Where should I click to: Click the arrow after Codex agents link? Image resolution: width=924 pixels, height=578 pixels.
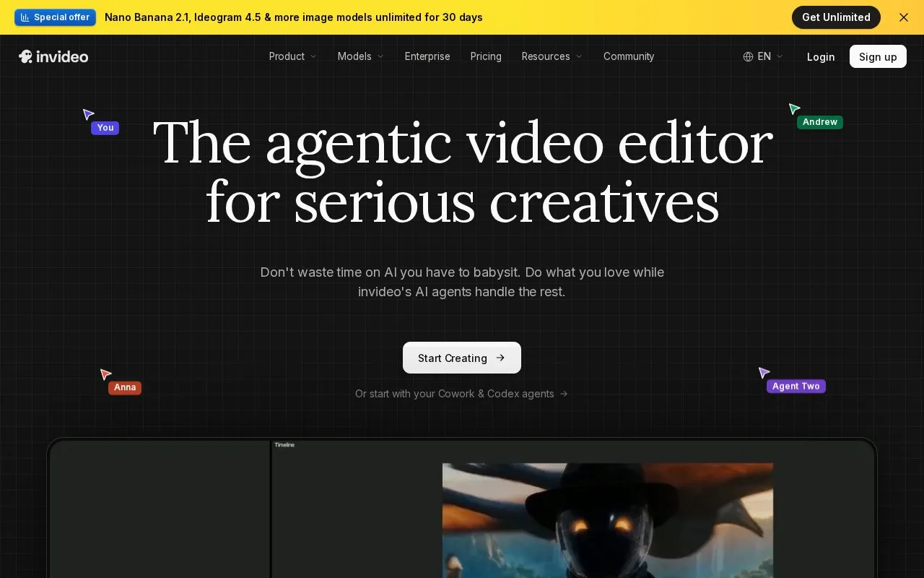point(564,394)
